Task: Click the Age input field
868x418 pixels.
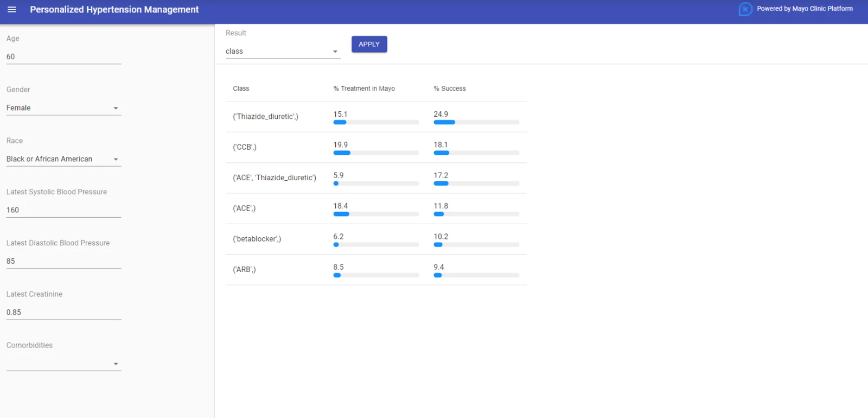Action: tap(63, 56)
